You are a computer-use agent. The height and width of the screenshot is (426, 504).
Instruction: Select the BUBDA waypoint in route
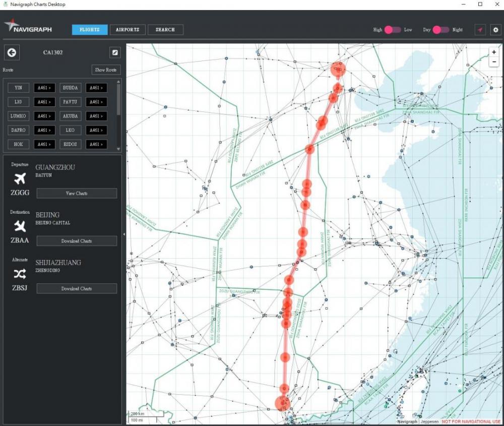coord(70,88)
